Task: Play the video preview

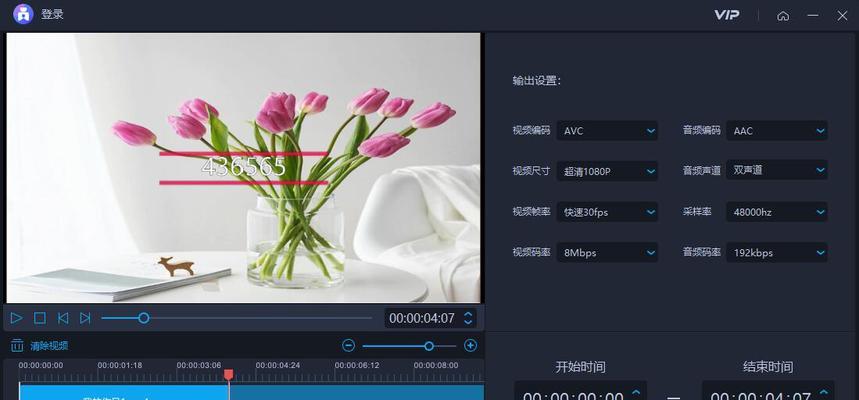Action: [x=16, y=318]
